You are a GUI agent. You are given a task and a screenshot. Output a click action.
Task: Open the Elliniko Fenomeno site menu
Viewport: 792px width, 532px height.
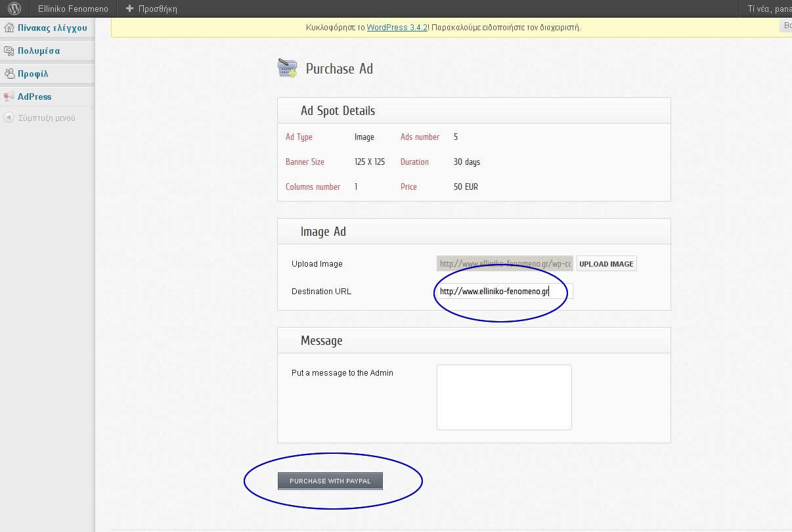point(73,9)
